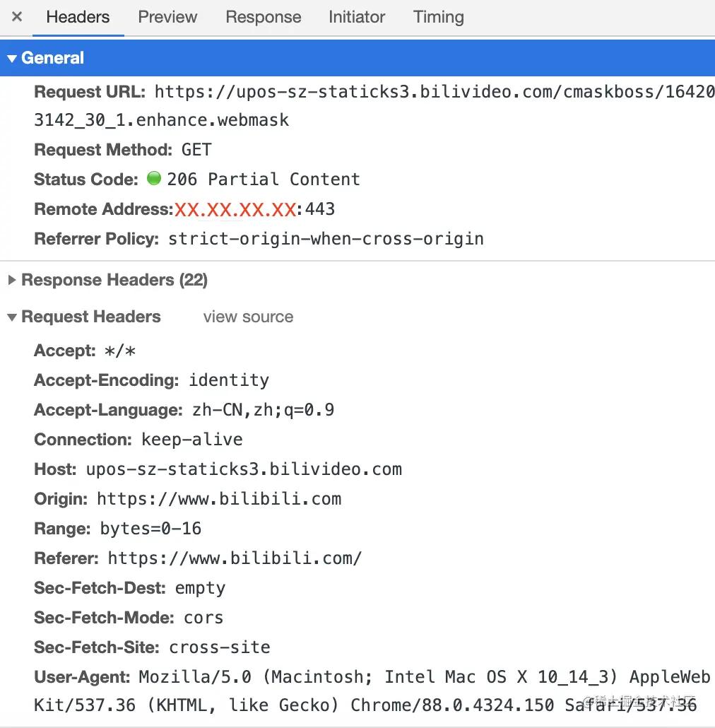Open the Preview tab
This screenshot has width=715, height=728.
(x=167, y=17)
